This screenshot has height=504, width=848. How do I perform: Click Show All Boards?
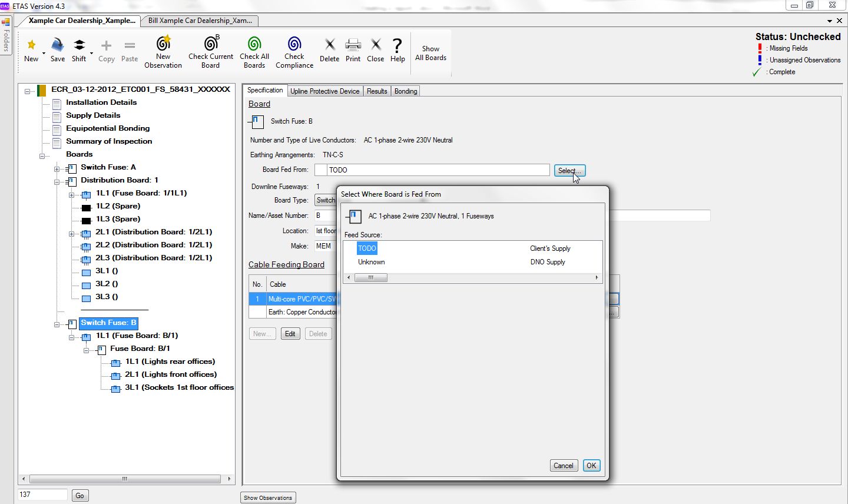click(430, 53)
